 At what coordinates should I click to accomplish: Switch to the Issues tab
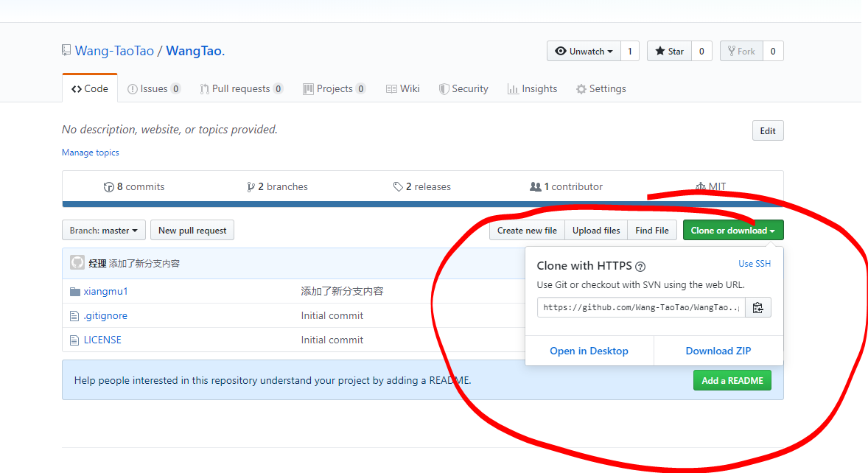[x=154, y=88]
